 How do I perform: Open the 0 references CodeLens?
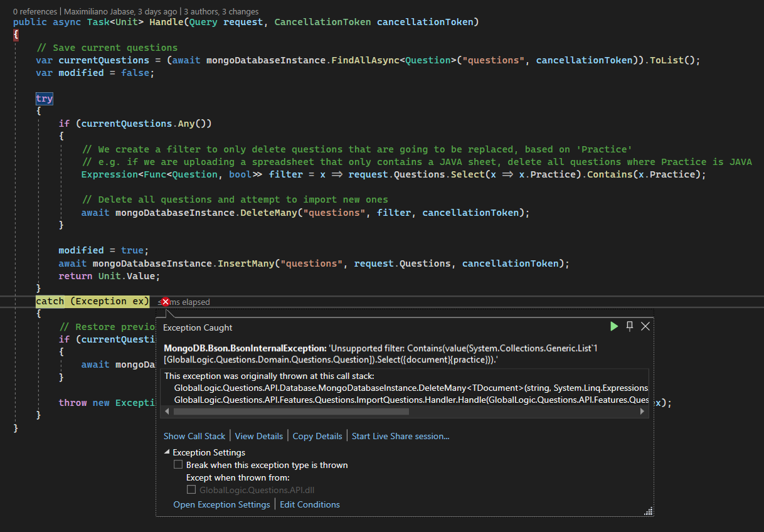36,11
